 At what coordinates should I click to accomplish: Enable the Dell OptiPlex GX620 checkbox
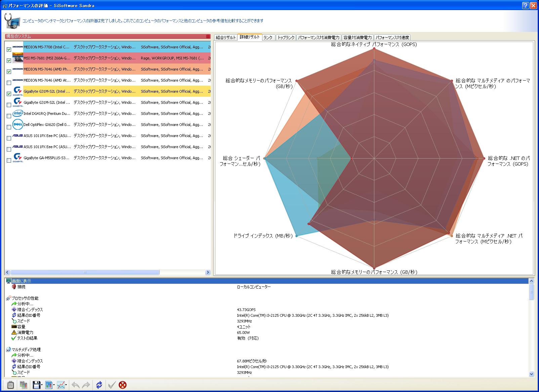[x=9, y=127]
